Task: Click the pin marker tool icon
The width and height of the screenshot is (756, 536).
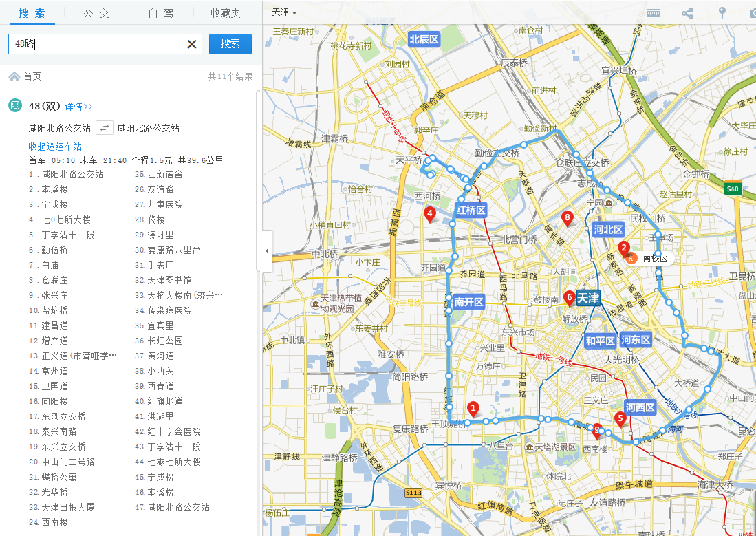Action: click(722, 12)
